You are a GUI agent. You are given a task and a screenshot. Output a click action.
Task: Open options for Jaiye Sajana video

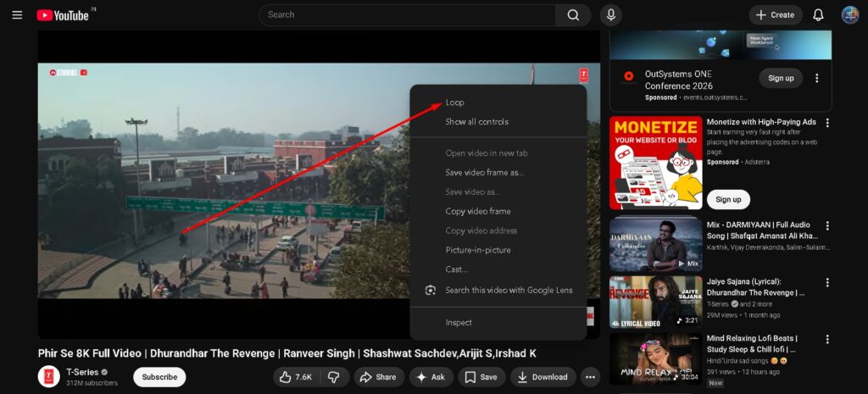(827, 282)
